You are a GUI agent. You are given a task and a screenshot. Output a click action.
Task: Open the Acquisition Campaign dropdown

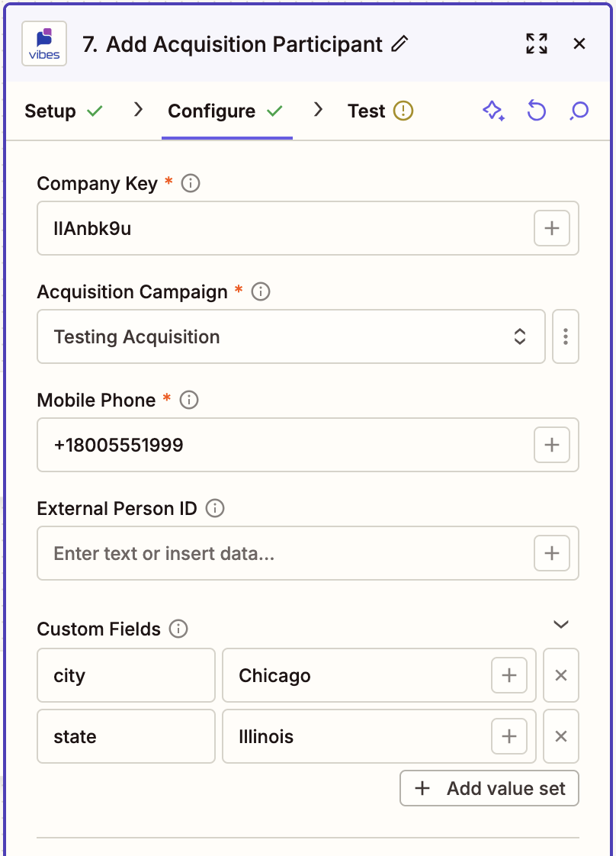[x=290, y=336]
